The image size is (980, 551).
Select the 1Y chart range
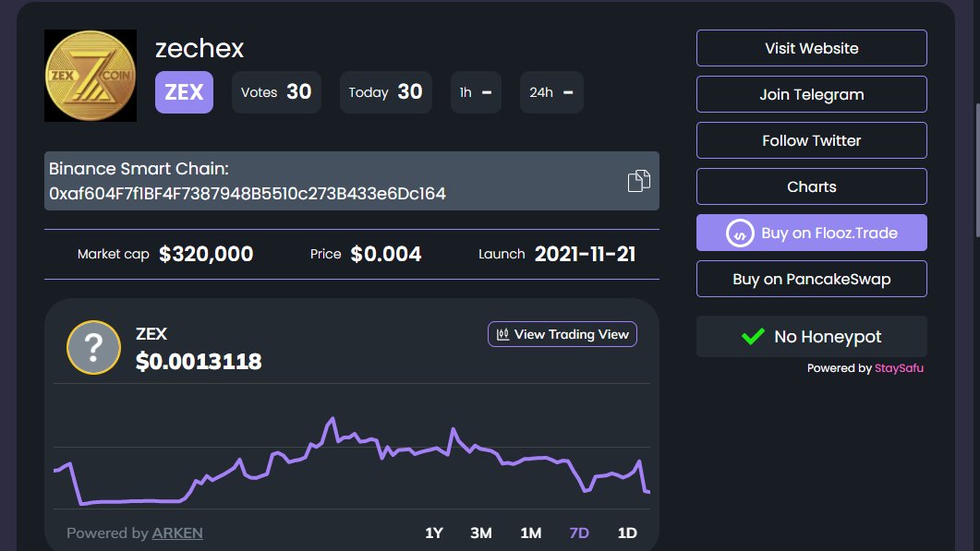coord(434,533)
